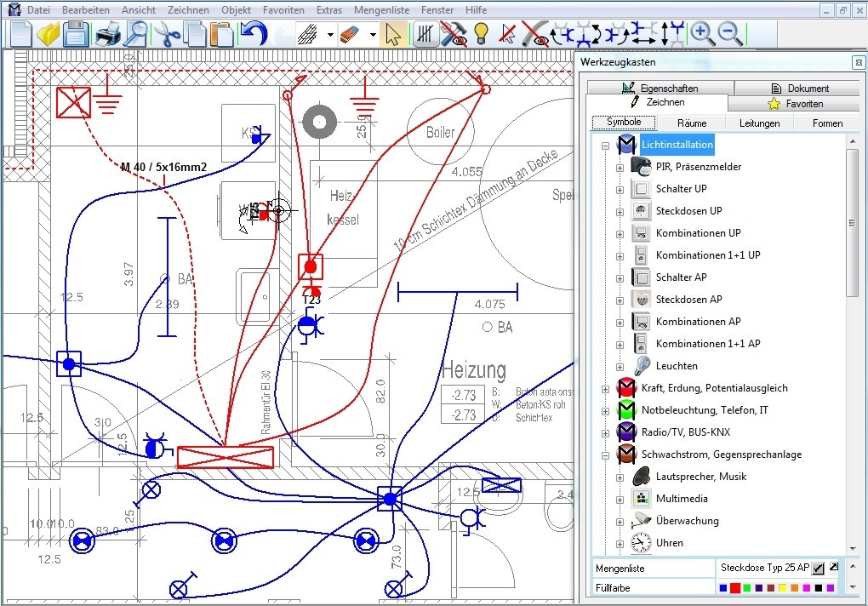The image size is (868, 606).
Task: Collapse the Lichtinstallation category
Action: [x=605, y=146]
